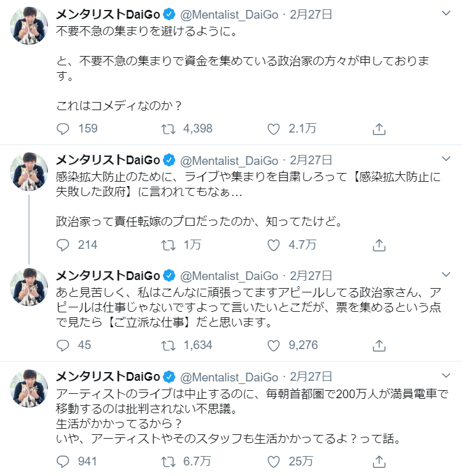The image size is (462, 476).
Task: Retweet the tweet with 4,398 retweets
Action: [x=168, y=129]
